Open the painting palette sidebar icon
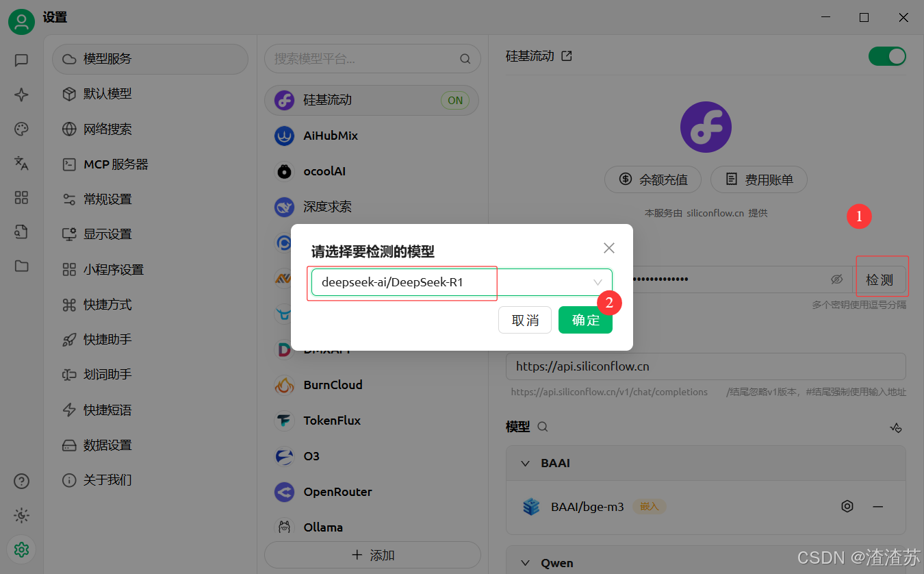Viewport: 924px width, 574px height. (21, 129)
